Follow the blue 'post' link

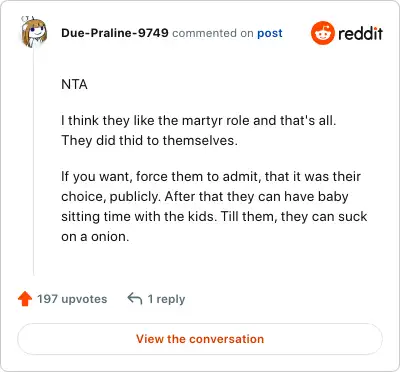coord(270,33)
